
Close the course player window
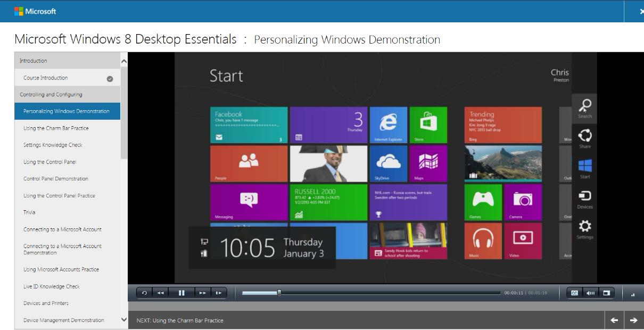pos(640,11)
